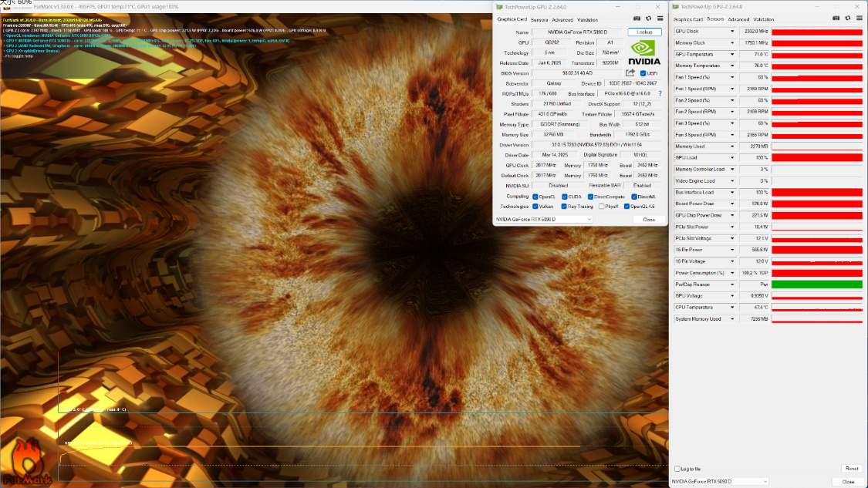Open the hamburger menu in the Graphics Card window
This screenshot has width=868, height=488.
[660, 19]
